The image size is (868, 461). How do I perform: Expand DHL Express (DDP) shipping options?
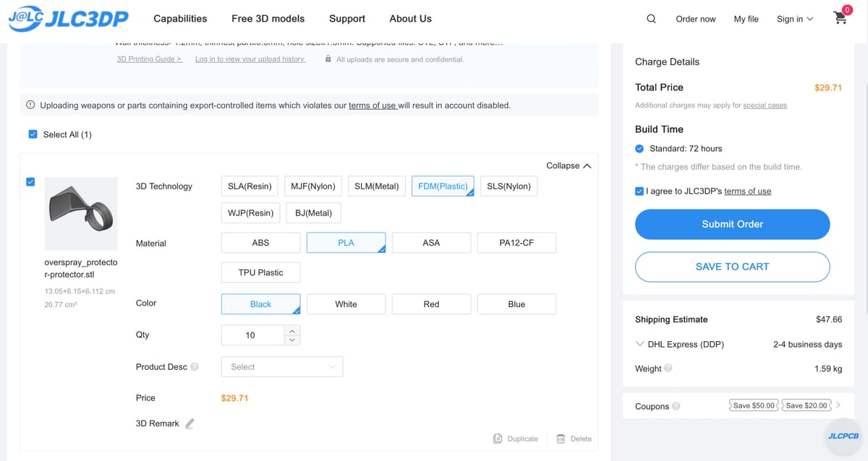(639, 344)
